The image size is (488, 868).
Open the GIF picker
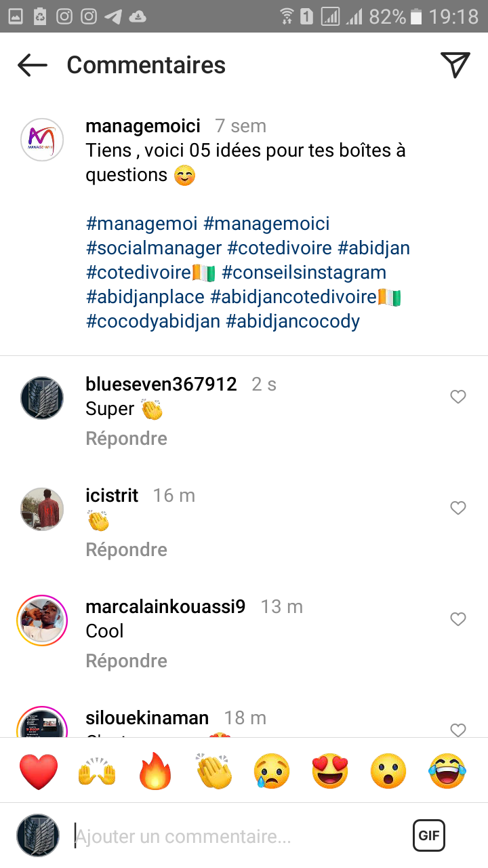point(428,835)
